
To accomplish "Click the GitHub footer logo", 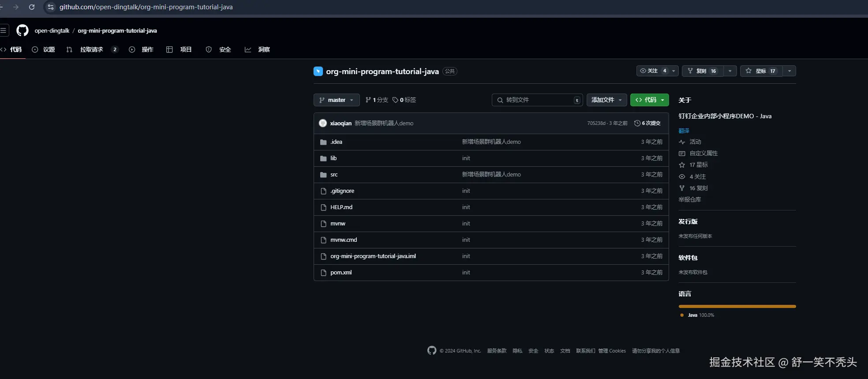I will click(432, 350).
